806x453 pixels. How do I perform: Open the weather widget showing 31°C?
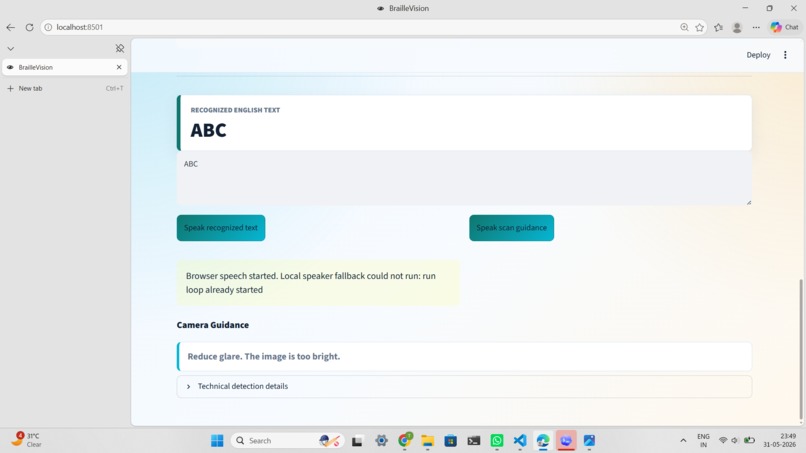click(27, 440)
